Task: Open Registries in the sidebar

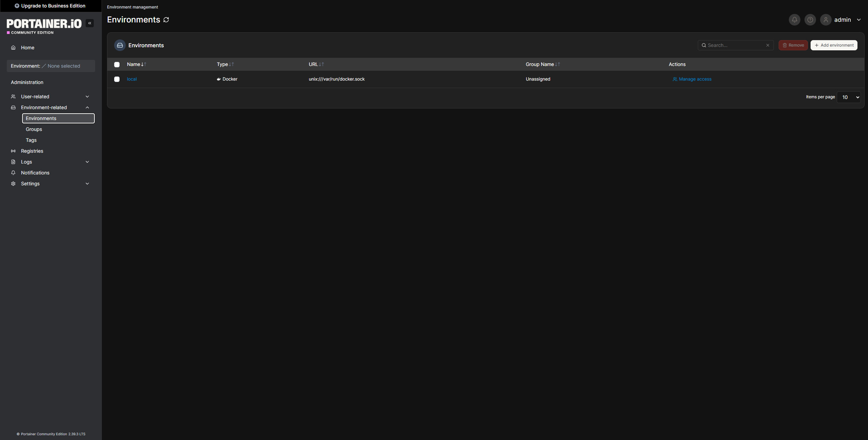Action: coord(51,151)
